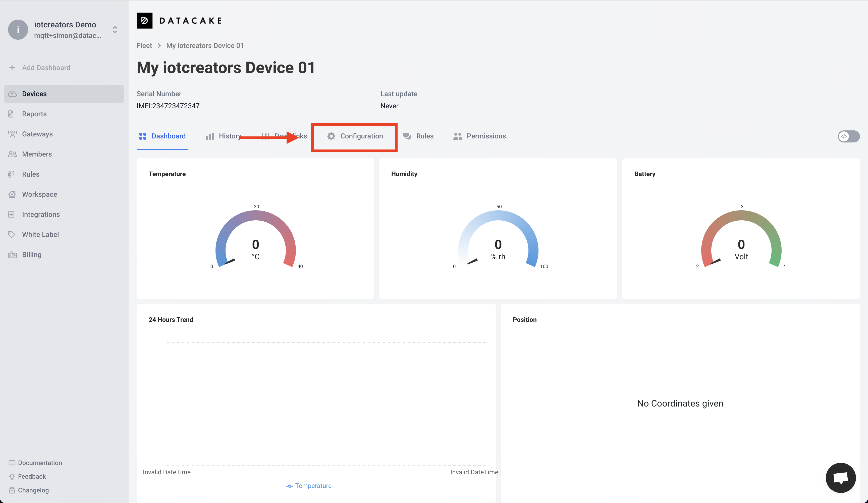Image resolution: width=868 pixels, height=503 pixels.
Task: Click the Gateways antenna icon
Action: click(12, 134)
